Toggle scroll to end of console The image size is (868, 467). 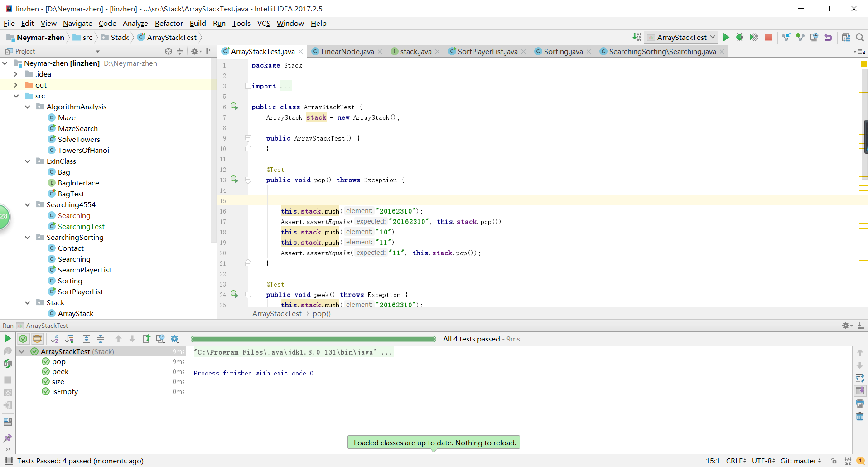pos(860,391)
